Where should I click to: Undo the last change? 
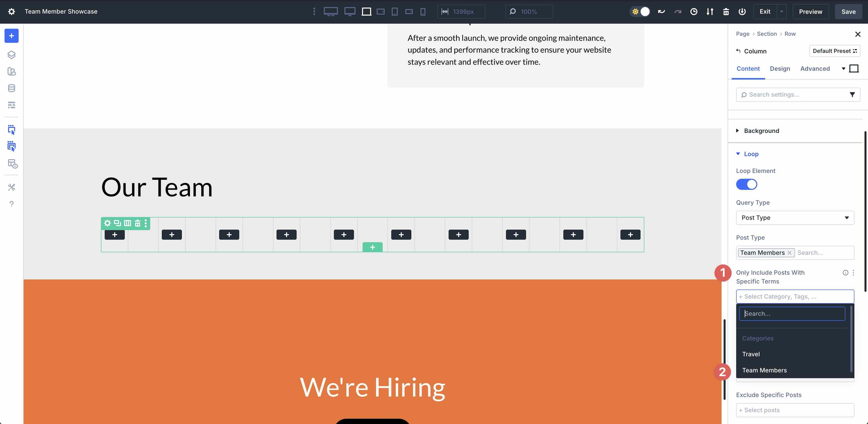pyautogui.click(x=661, y=11)
